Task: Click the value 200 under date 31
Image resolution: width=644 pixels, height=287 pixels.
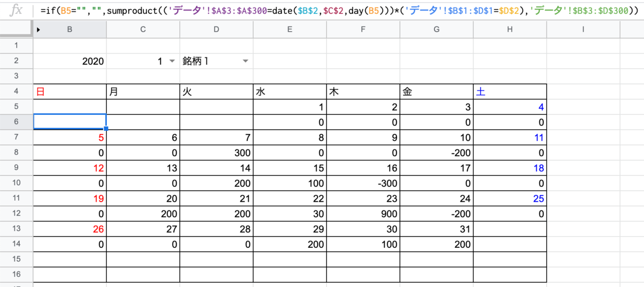Action: coord(436,244)
